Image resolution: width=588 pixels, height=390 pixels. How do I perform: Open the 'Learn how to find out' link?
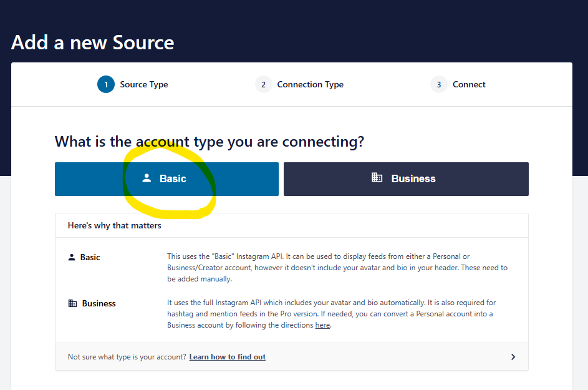(227, 357)
